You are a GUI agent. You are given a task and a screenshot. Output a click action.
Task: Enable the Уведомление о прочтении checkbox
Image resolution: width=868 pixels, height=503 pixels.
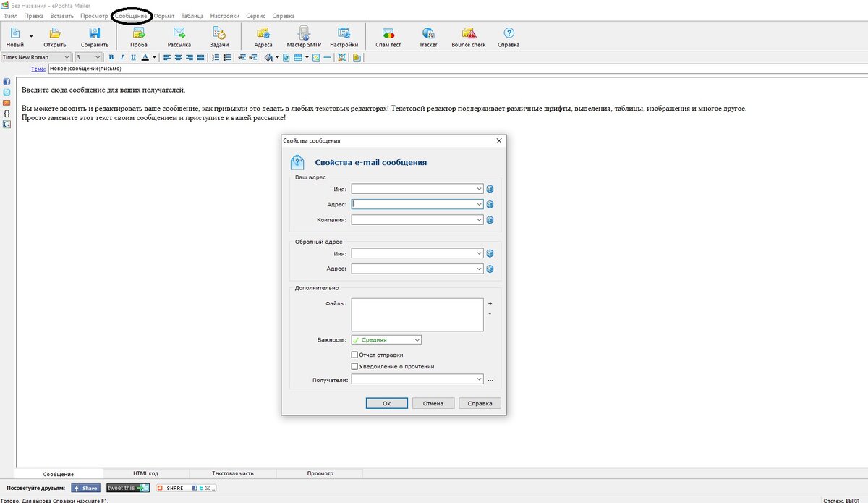pyautogui.click(x=354, y=366)
